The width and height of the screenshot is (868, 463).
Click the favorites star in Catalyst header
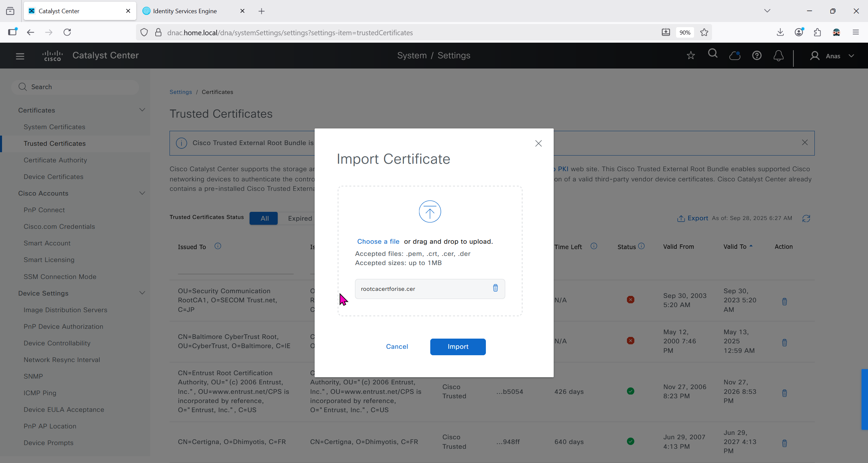[x=691, y=56]
